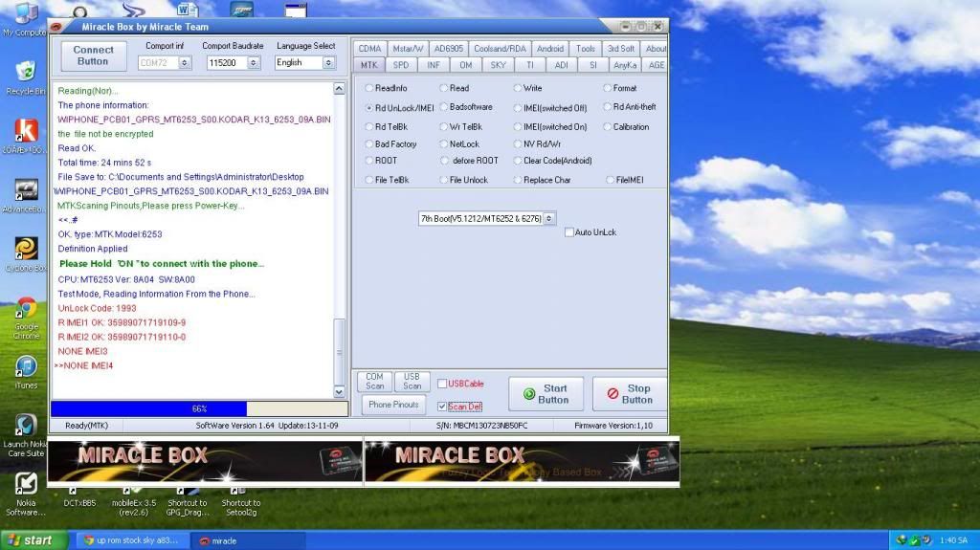Click the Miracle Box title bar logo
Screen dimensions: 980x550
tap(56, 27)
